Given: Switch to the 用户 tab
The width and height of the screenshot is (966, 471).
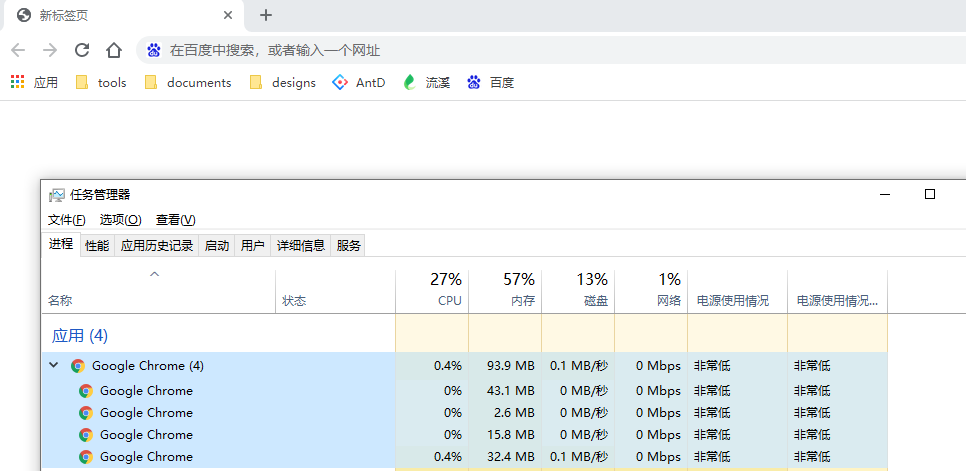Looking at the screenshot, I should point(253,246).
